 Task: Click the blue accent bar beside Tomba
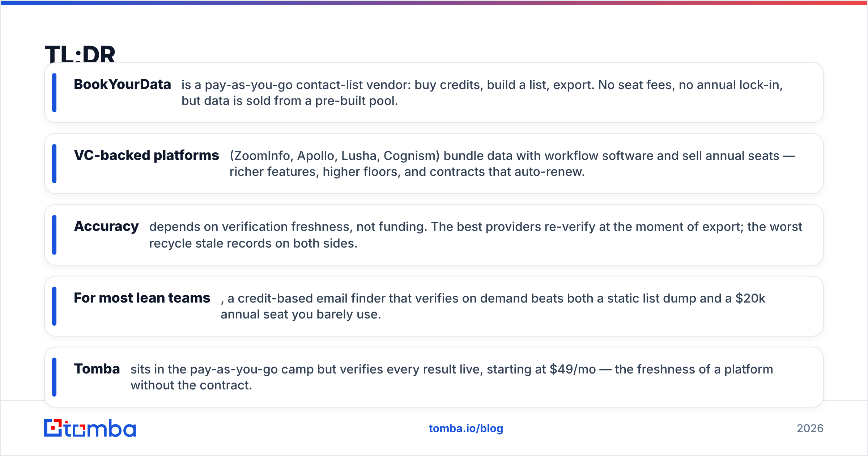pos(54,377)
